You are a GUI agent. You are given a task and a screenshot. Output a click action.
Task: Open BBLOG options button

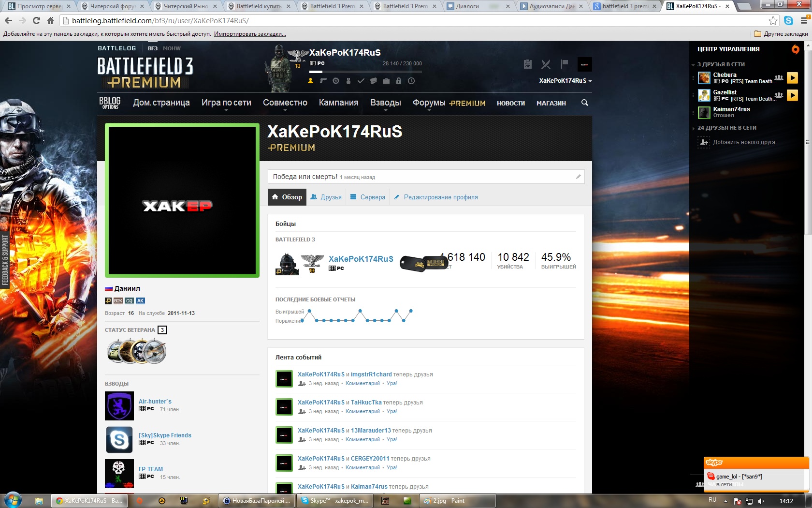pos(110,103)
